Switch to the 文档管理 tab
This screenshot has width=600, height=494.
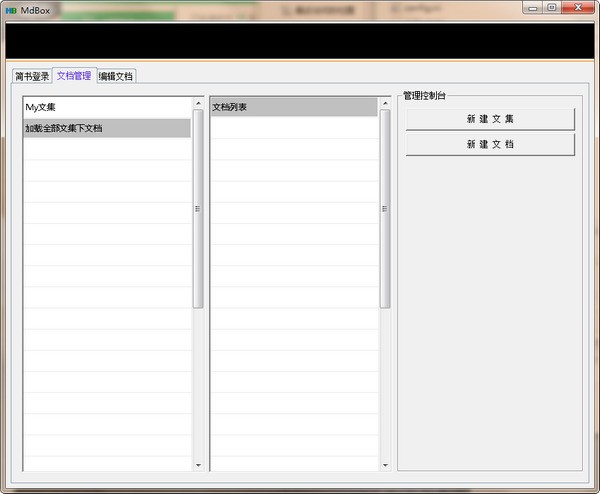(74, 75)
